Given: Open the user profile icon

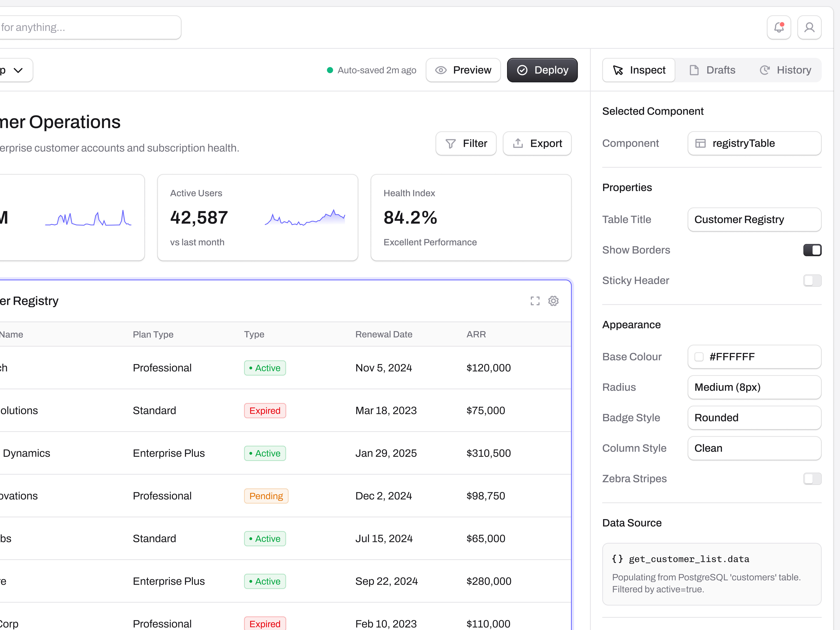Looking at the screenshot, I should (x=809, y=27).
